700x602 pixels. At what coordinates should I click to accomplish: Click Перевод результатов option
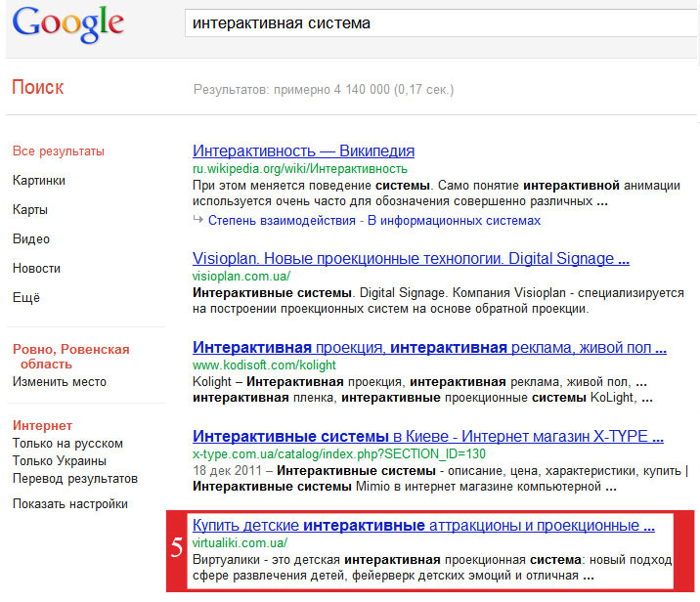pos(75,479)
